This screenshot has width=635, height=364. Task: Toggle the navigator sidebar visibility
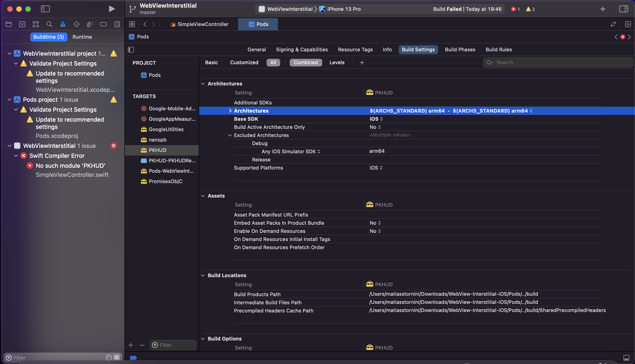pos(45,9)
